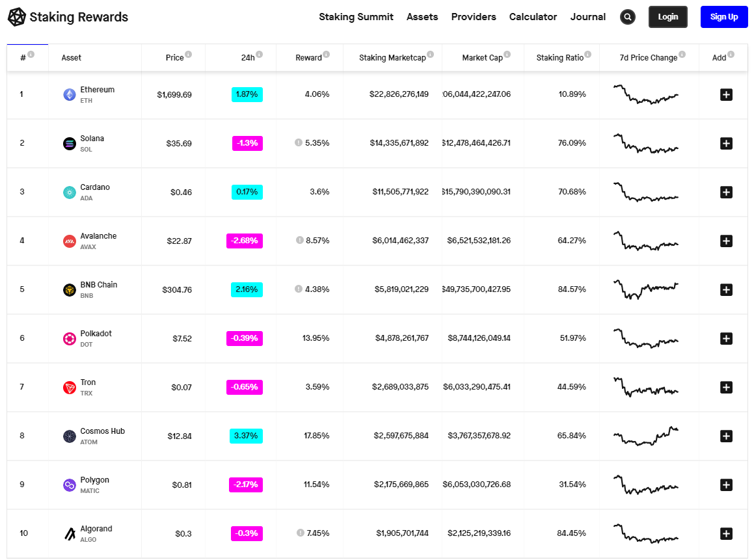
Task: Click Tron's 7d price change chart
Action: [645, 386]
